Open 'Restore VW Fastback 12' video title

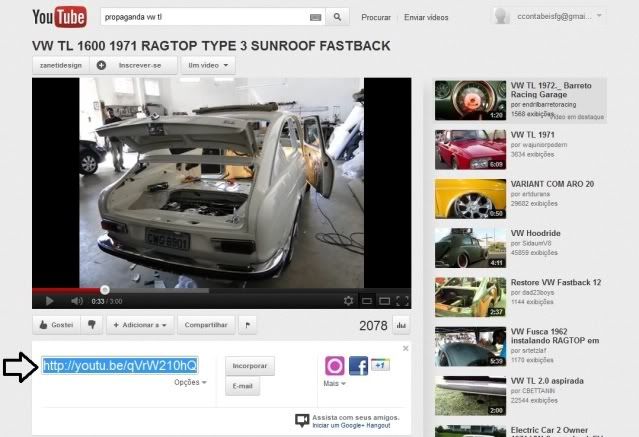coord(556,282)
